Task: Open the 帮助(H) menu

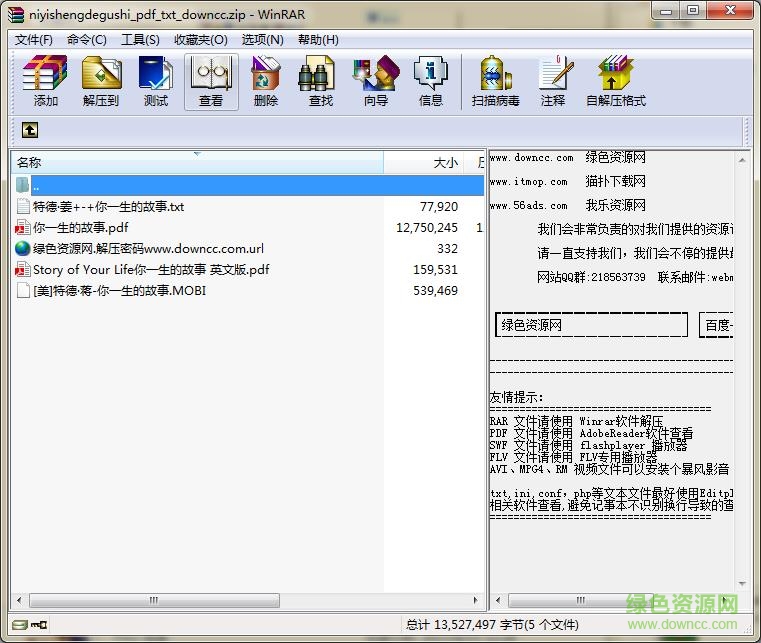Action: (x=318, y=40)
